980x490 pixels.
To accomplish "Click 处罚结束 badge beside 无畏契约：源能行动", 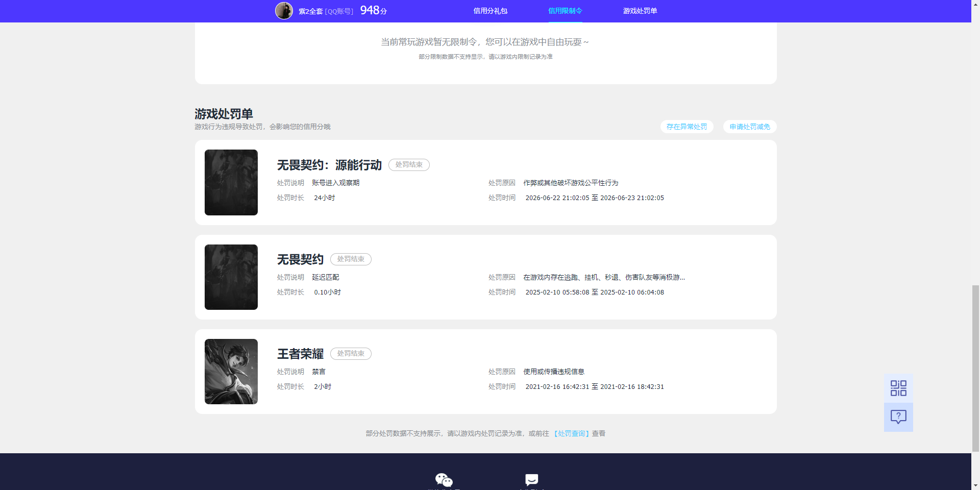I will [x=409, y=165].
